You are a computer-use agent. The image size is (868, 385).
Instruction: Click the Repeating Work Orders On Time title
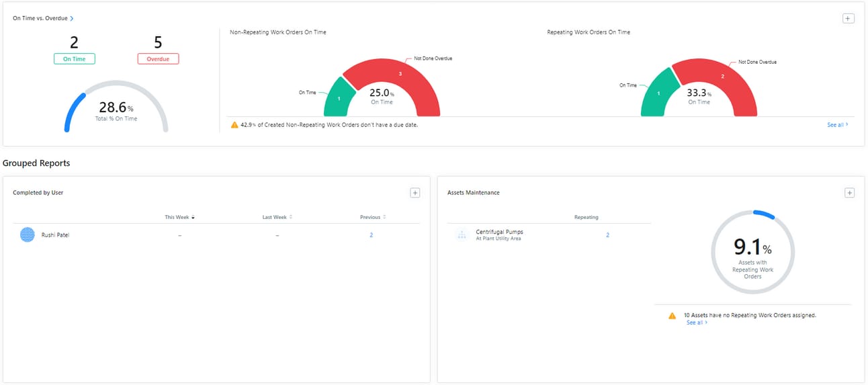pos(589,32)
